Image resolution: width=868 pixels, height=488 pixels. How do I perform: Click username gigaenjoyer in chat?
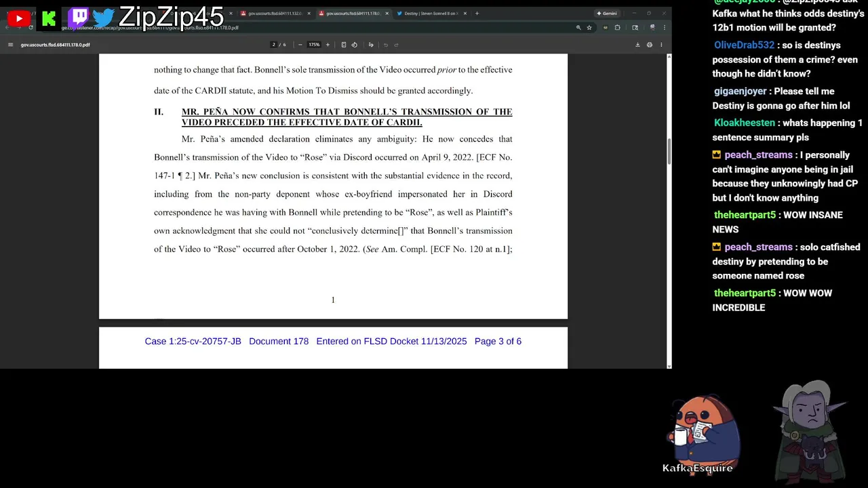[741, 91]
